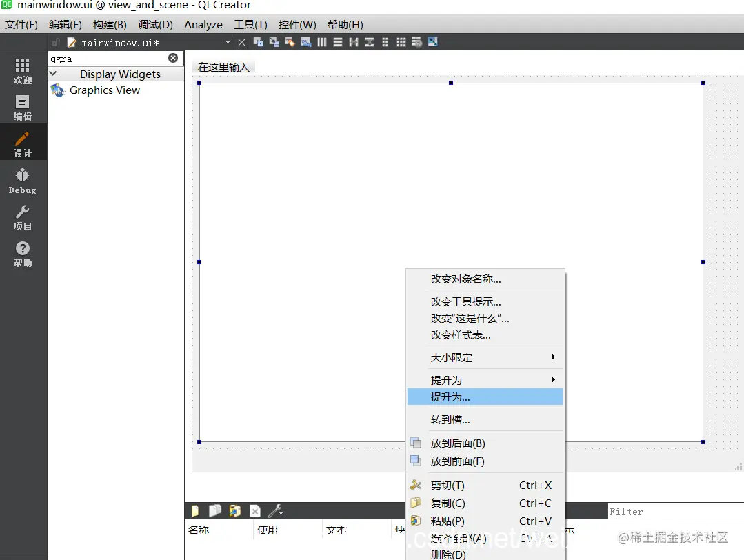Choose 粘贴(P) from context menu
Image resolution: width=744 pixels, height=560 pixels.
coord(485,521)
